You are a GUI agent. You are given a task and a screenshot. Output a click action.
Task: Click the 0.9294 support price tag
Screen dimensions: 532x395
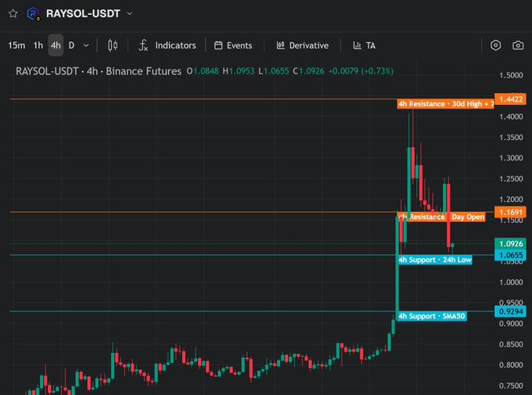coord(510,311)
